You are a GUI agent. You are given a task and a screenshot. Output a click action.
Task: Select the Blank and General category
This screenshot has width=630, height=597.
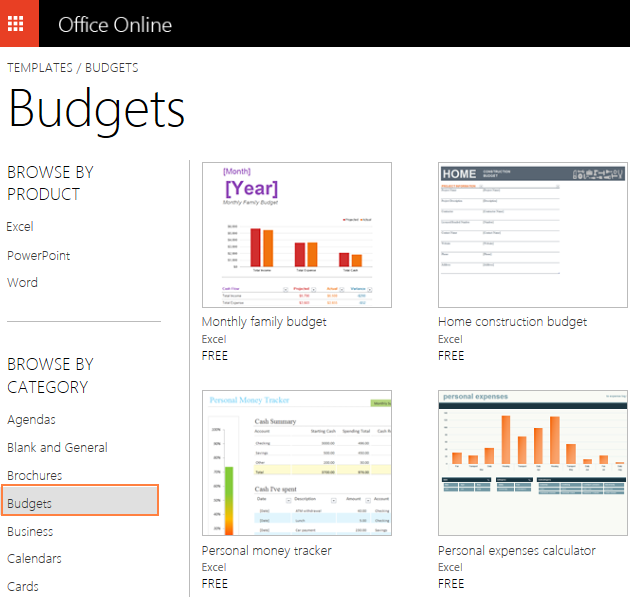tap(57, 448)
